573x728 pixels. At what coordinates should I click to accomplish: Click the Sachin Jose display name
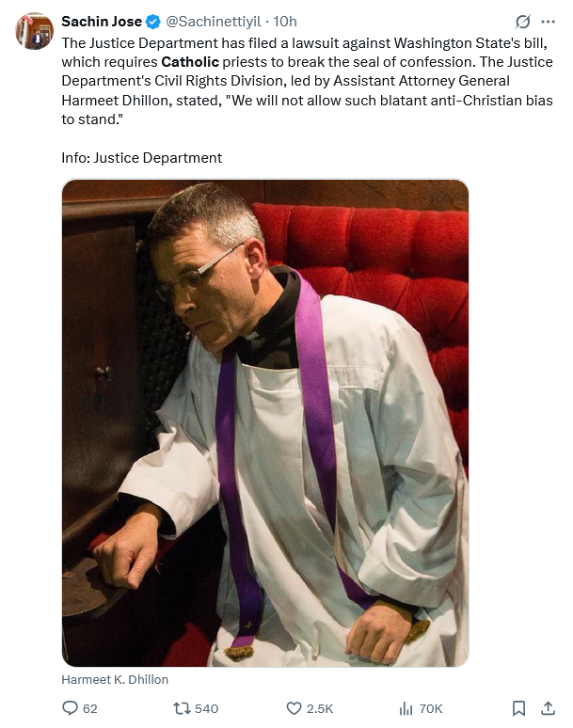click(x=102, y=22)
